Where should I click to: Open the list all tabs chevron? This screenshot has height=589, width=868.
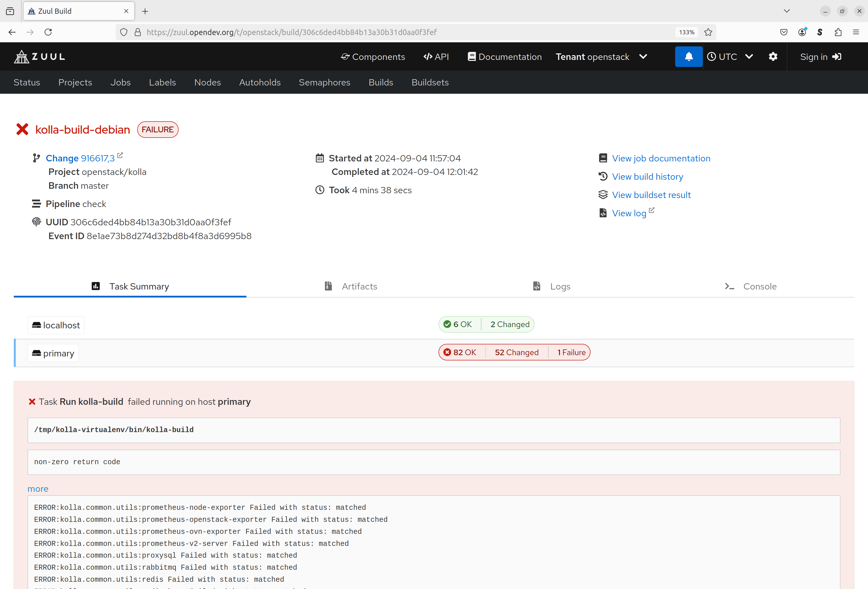(x=787, y=11)
